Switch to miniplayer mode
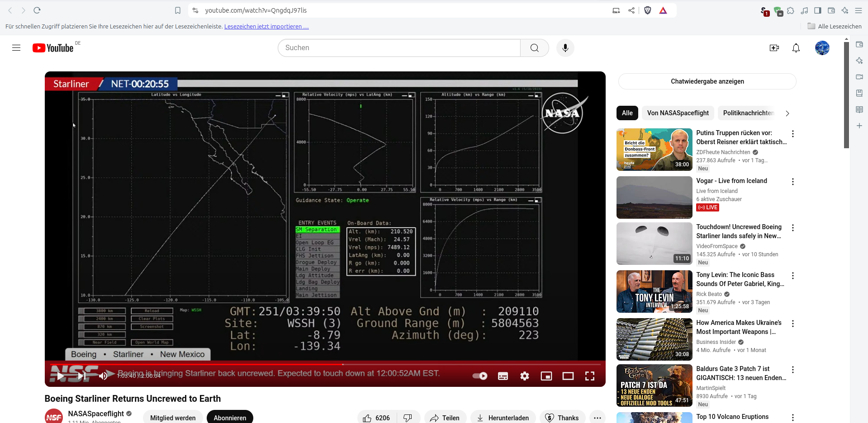Viewport: 868px width, 423px height. coord(546,376)
